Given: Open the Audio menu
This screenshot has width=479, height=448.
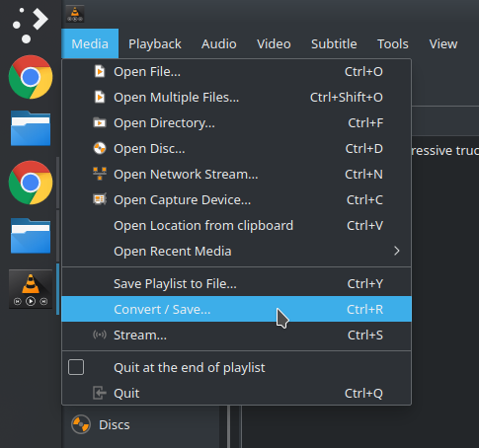Looking at the screenshot, I should (x=219, y=43).
